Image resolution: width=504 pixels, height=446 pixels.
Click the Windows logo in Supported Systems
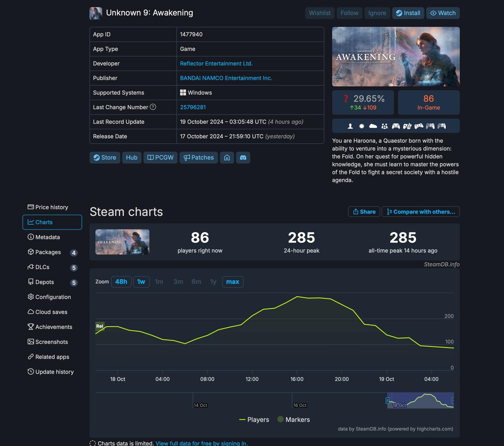(183, 93)
